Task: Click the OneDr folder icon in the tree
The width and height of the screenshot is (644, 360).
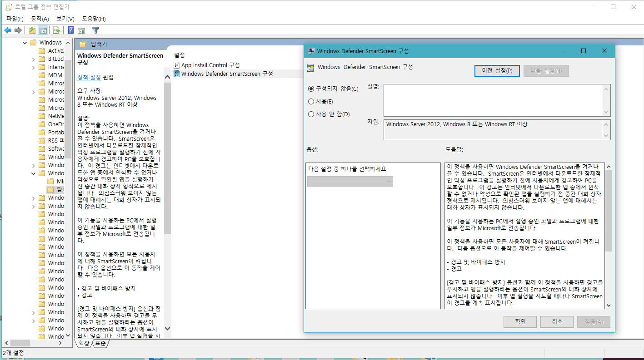Action: click(x=42, y=124)
